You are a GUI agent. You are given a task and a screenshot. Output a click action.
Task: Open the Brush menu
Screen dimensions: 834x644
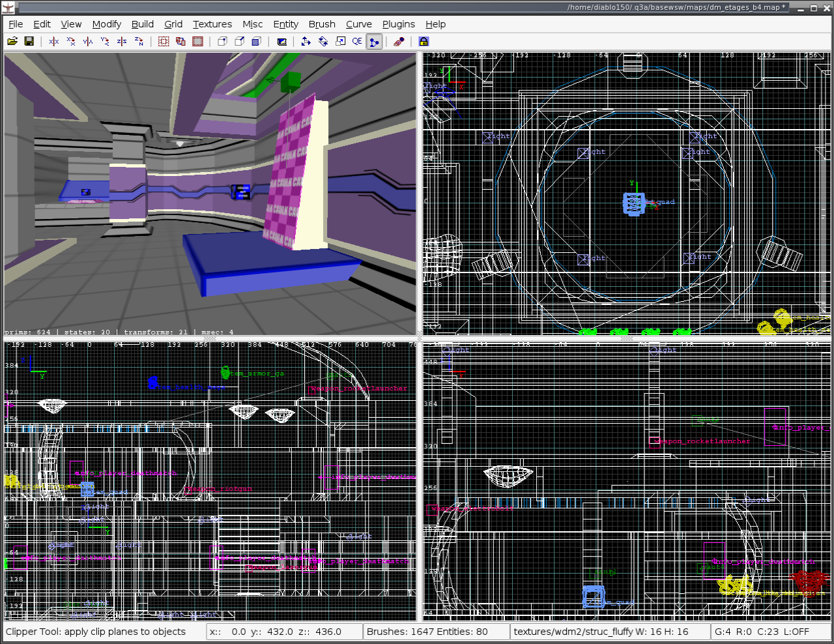coord(322,24)
